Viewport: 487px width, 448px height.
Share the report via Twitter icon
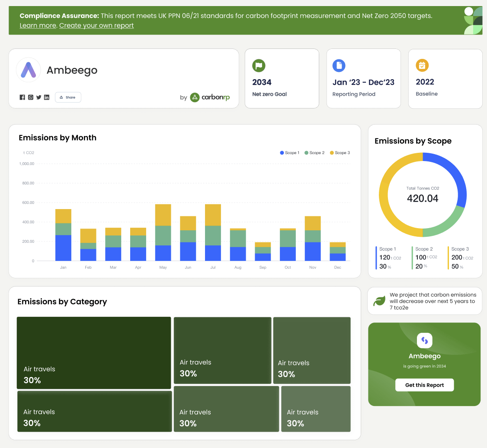[x=38, y=97]
